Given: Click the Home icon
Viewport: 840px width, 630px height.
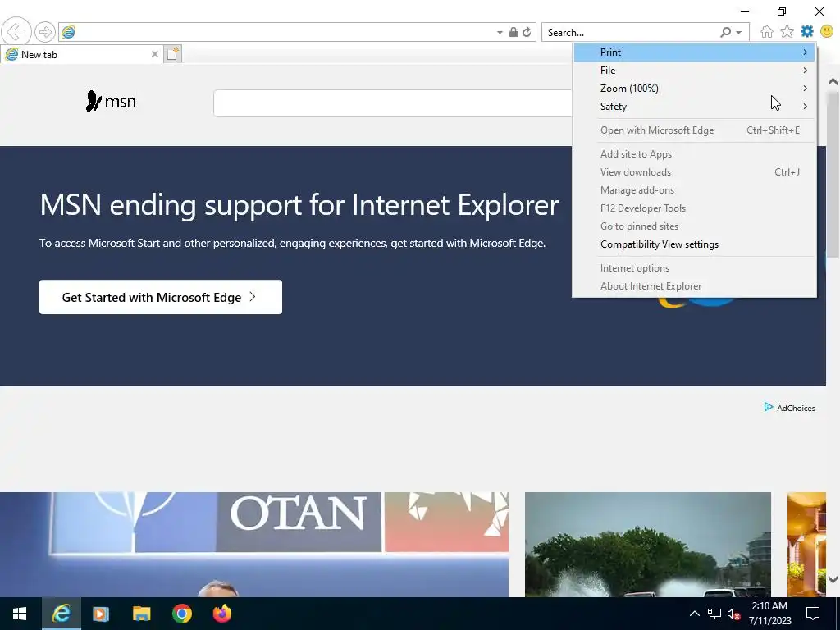Looking at the screenshot, I should click(x=767, y=32).
